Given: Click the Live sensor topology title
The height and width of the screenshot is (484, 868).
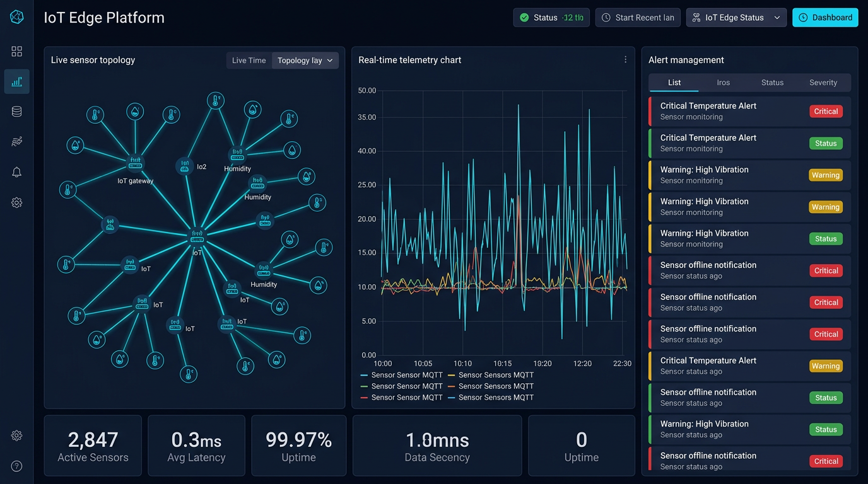Looking at the screenshot, I should (x=93, y=60).
